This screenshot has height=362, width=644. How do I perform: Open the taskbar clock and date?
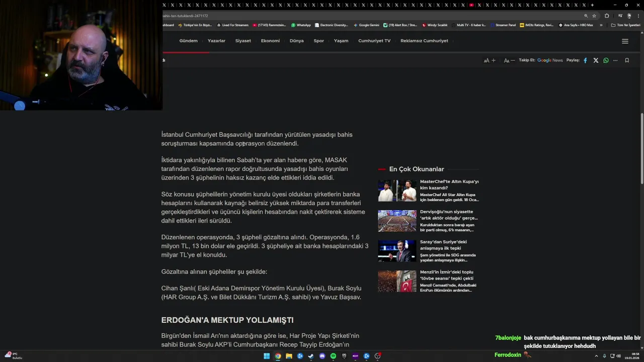pyautogui.click(x=632, y=356)
